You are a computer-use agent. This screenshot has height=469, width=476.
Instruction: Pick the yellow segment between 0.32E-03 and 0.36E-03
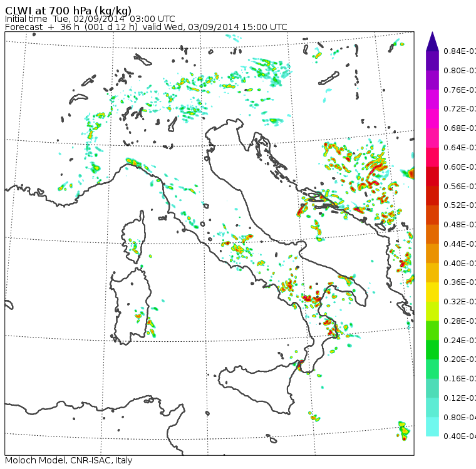pos(432,292)
